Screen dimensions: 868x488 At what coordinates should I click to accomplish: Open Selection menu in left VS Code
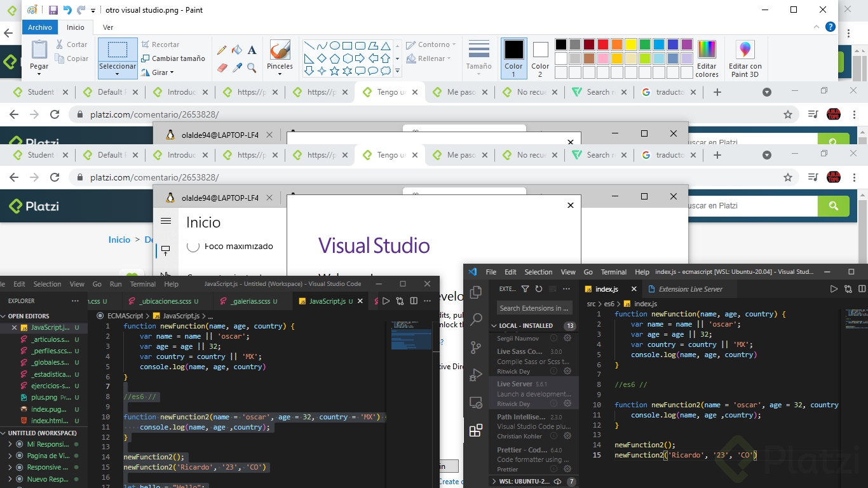[47, 284]
